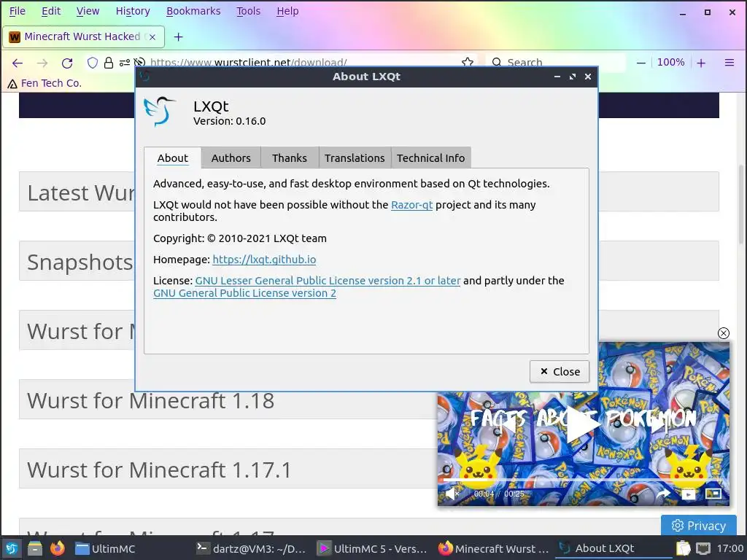Switch to the Thanks tab
747x560 pixels.
(289, 157)
